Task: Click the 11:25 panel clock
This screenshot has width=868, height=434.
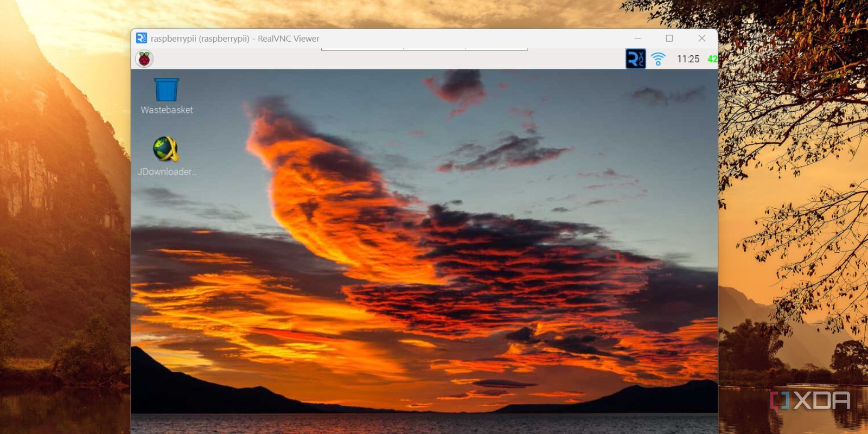Action: [688, 59]
